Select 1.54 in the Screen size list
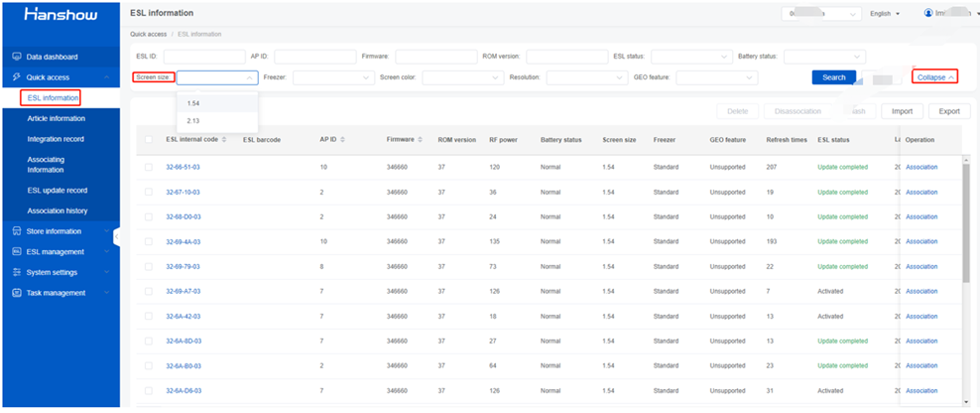The image size is (980, 413). [217, 103]
